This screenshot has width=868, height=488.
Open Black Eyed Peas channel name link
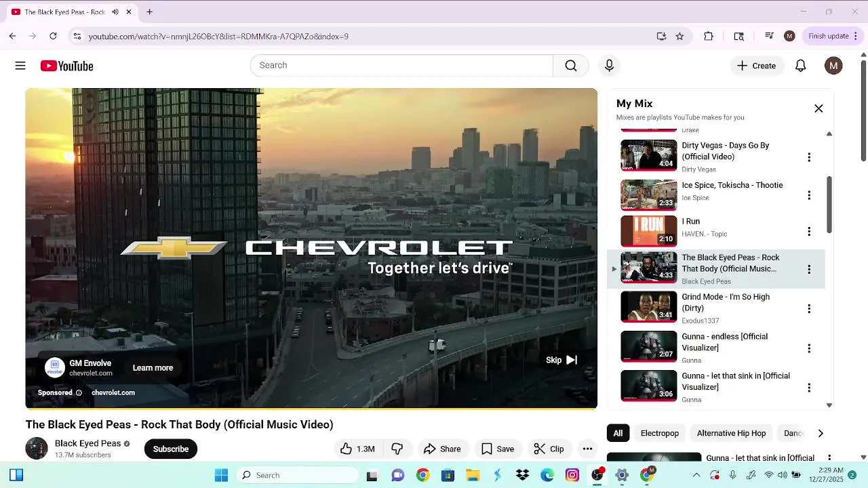click(x=87, y=443)
